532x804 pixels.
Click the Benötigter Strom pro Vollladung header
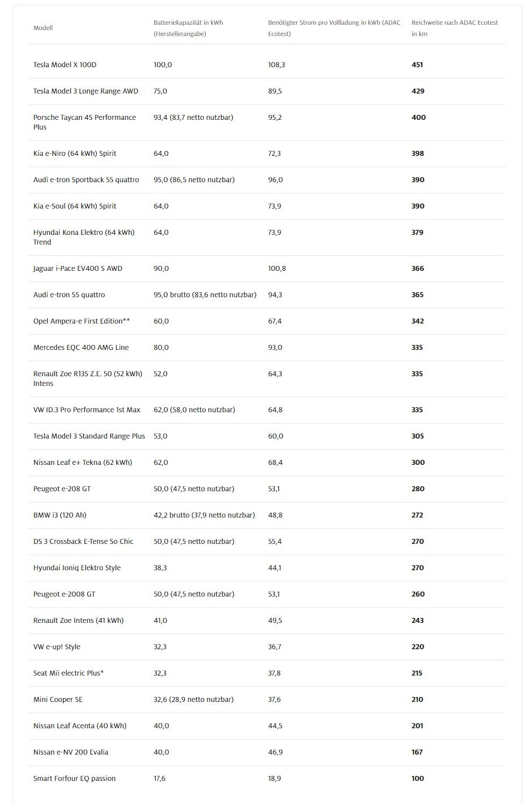[x=334, y=28]
